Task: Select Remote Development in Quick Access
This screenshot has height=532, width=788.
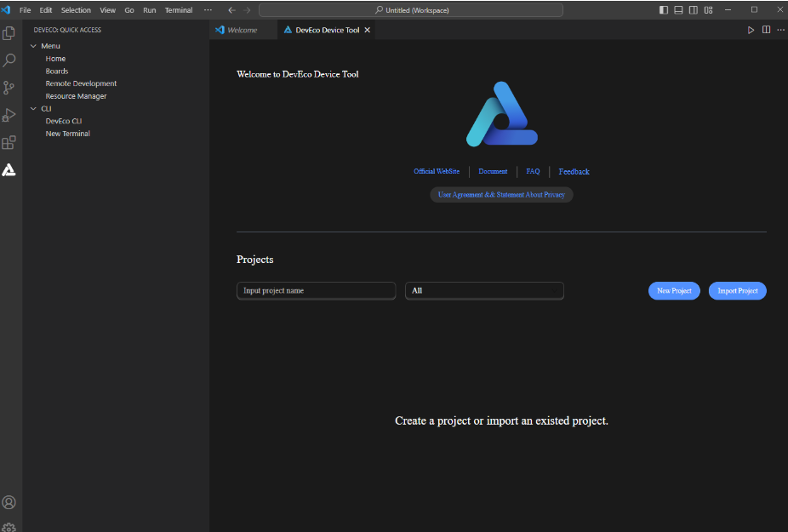Action: click(x=81, y=83)
